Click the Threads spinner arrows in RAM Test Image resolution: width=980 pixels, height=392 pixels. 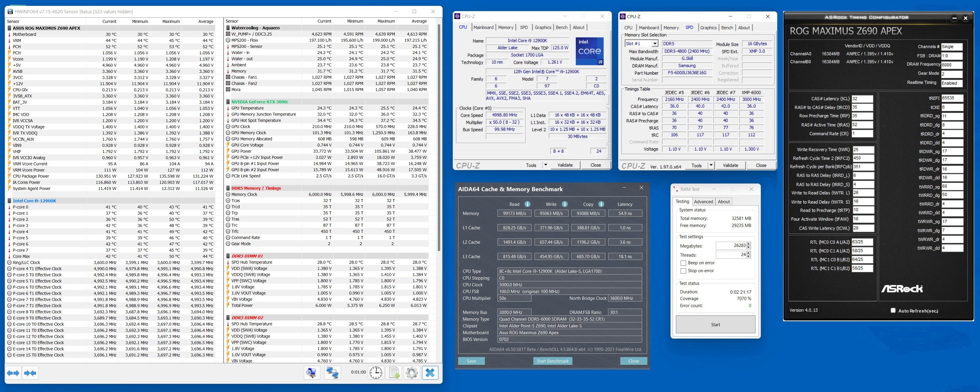[x=748, y=255]
